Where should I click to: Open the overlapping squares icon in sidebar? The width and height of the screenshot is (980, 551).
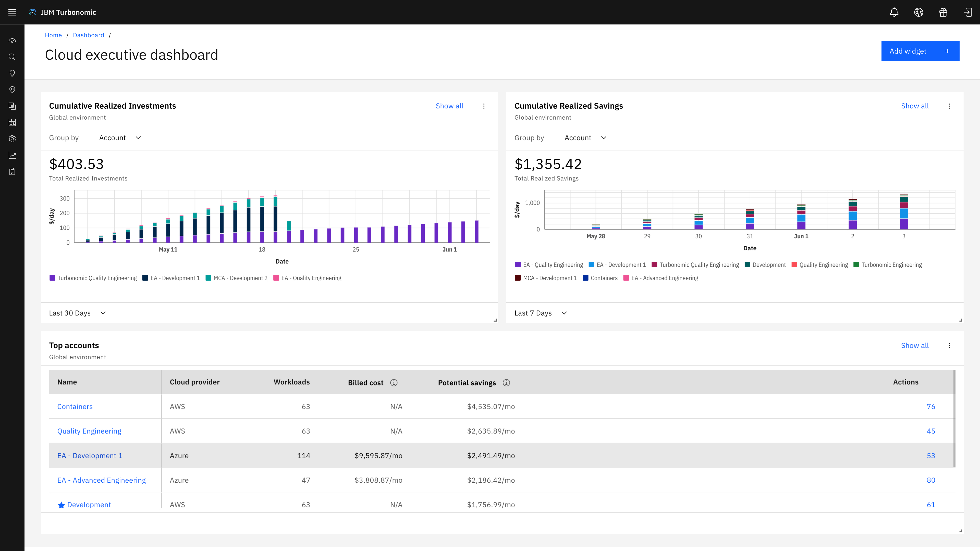12,106
